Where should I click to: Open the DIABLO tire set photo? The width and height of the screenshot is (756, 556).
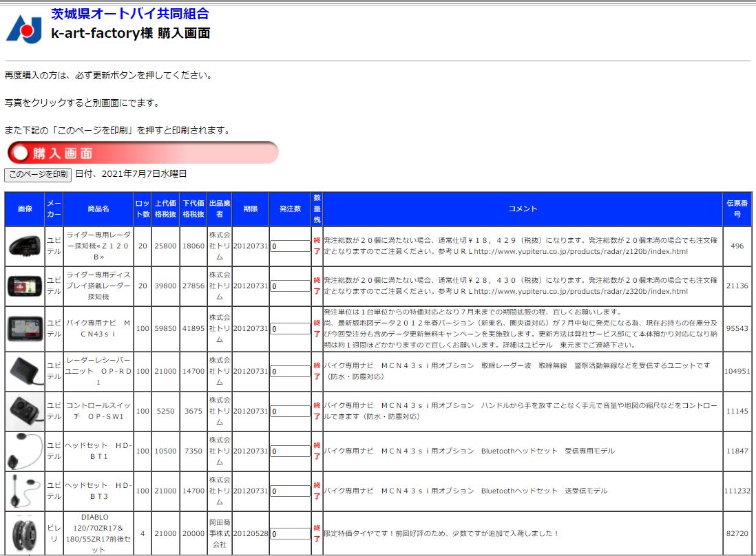[x=25, y=533]
